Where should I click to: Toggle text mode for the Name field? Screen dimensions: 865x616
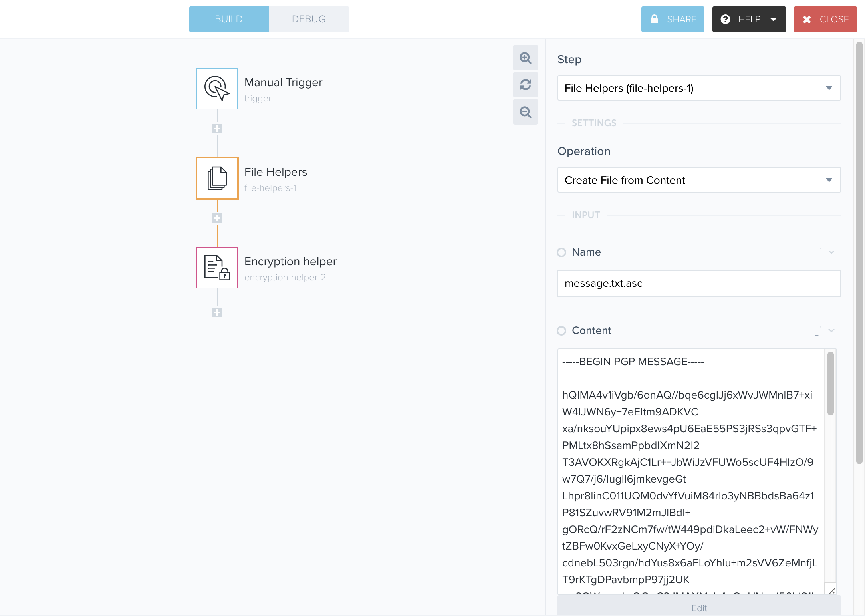817,252
